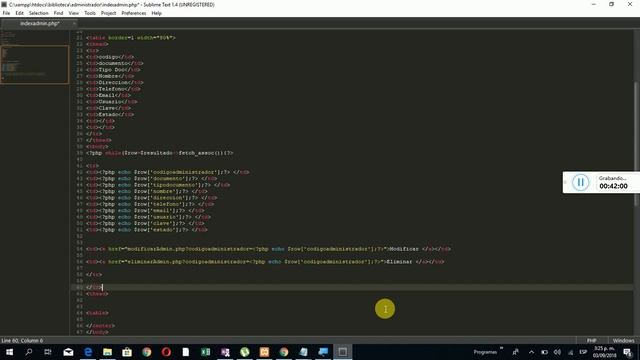Open Microsoft Store from taskbar
Screen dimensions: 640x360
pyautogui.click(x=127, y=352)
